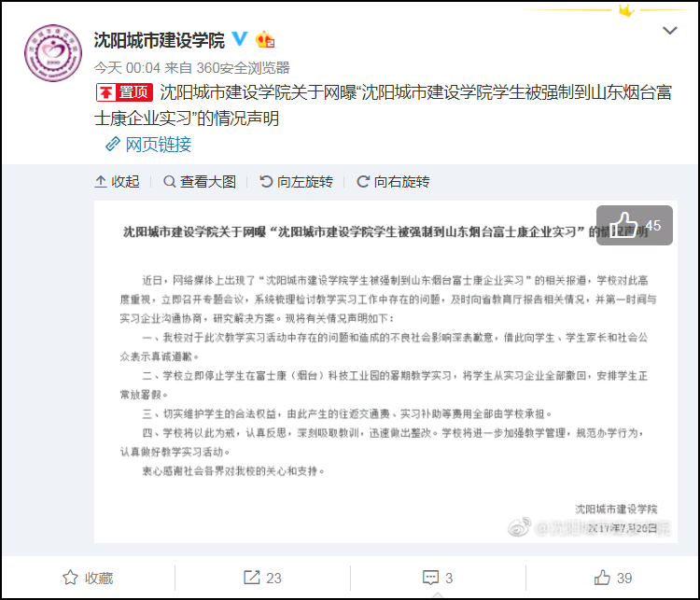This screenshot has height=600, width=700.
Task: Open the 沈阳城市建设学院 profile avatar
Action: tap(53, 53)
